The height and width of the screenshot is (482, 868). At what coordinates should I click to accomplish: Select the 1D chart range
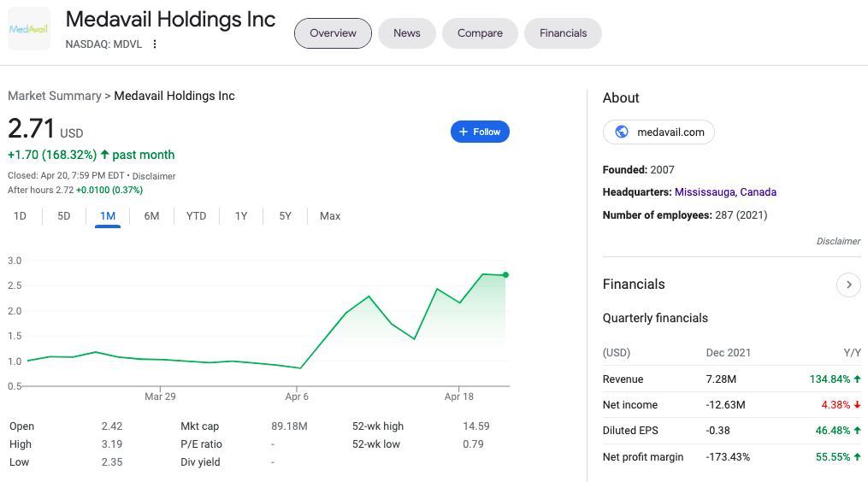20,216
